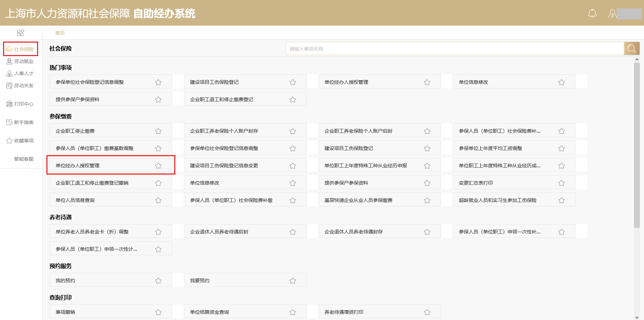
Task: Click the search magnifier button
Action: coord(632,48)
